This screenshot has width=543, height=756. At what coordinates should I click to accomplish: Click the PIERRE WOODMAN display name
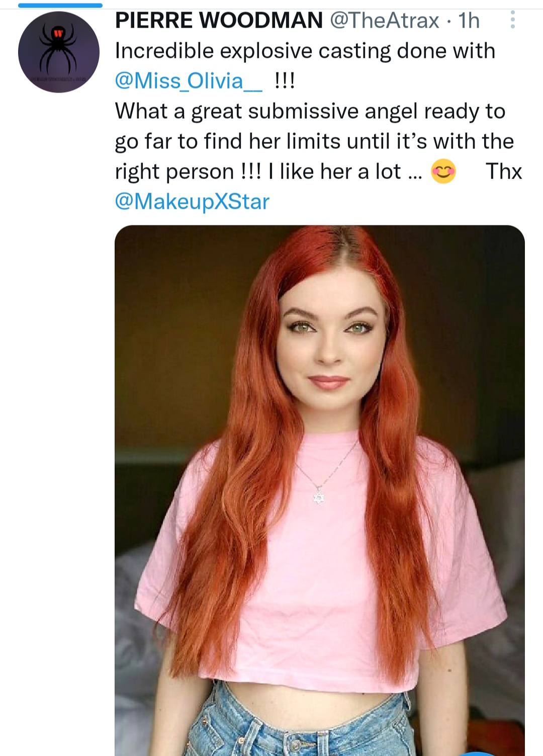pyautogui.click(x=219, y=21)
